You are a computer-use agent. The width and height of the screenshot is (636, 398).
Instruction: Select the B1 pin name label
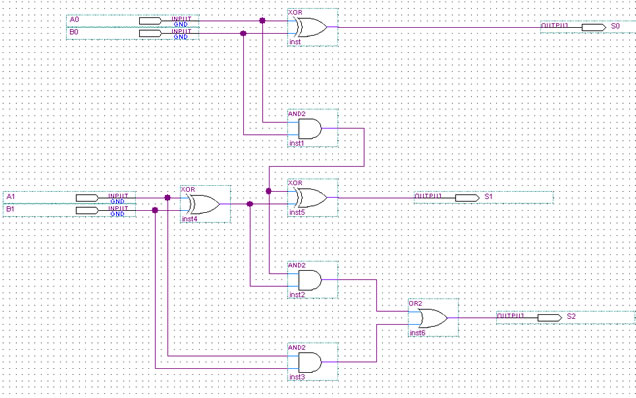click(x=11, y=209)
